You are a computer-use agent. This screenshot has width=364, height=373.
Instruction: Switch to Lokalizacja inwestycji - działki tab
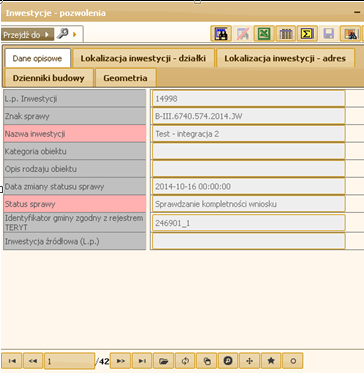[x=143, y=58]
